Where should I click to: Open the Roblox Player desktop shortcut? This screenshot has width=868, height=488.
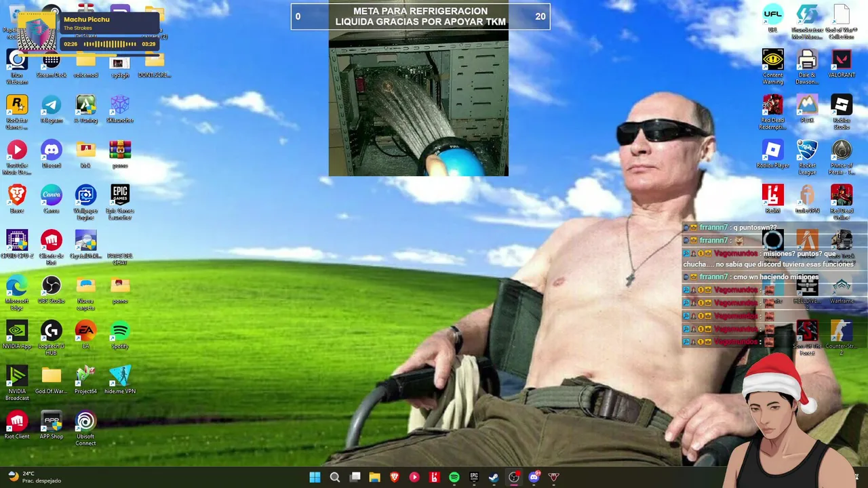point(772,155)
